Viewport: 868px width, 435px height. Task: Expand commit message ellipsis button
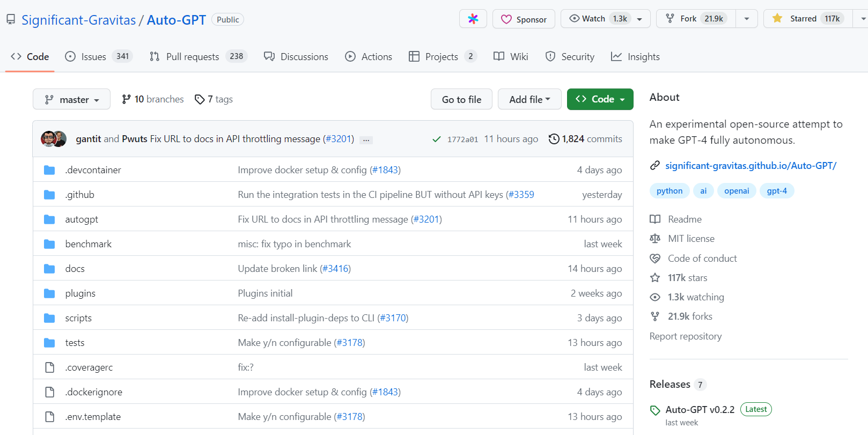[x=366, y=139]
